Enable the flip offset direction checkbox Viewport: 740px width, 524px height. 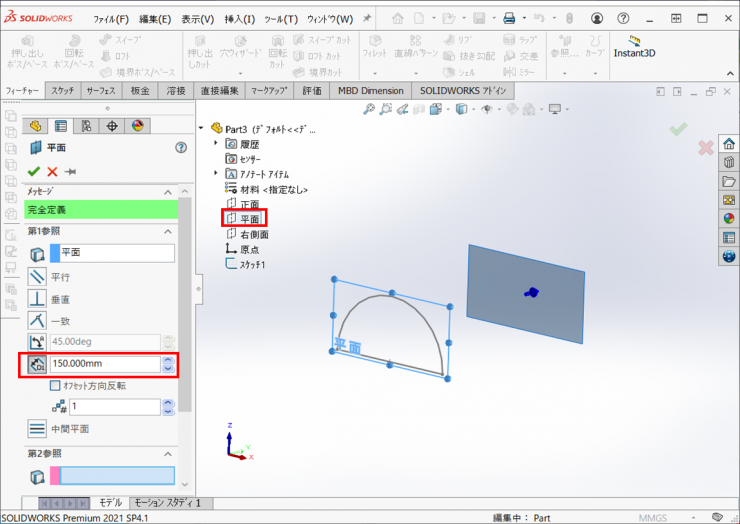pyautogui.click(x=55, y=386)
